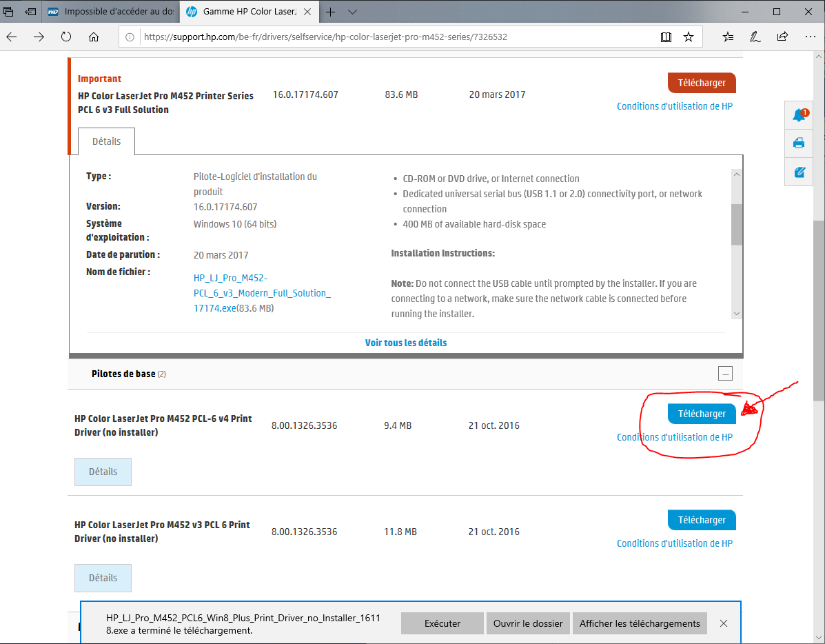Show the tab previews chevron
This screenshot has height=644, width=825.
pyautogui.click(x=352, y=12)
